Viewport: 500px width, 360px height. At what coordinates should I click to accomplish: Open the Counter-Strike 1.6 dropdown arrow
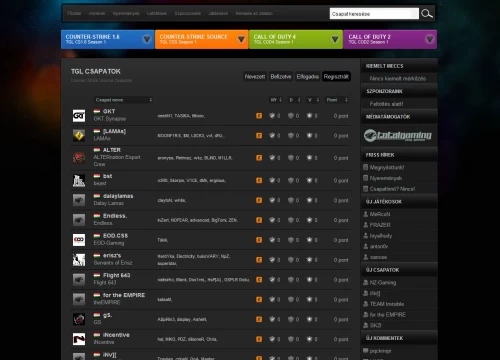pos(147,39)
